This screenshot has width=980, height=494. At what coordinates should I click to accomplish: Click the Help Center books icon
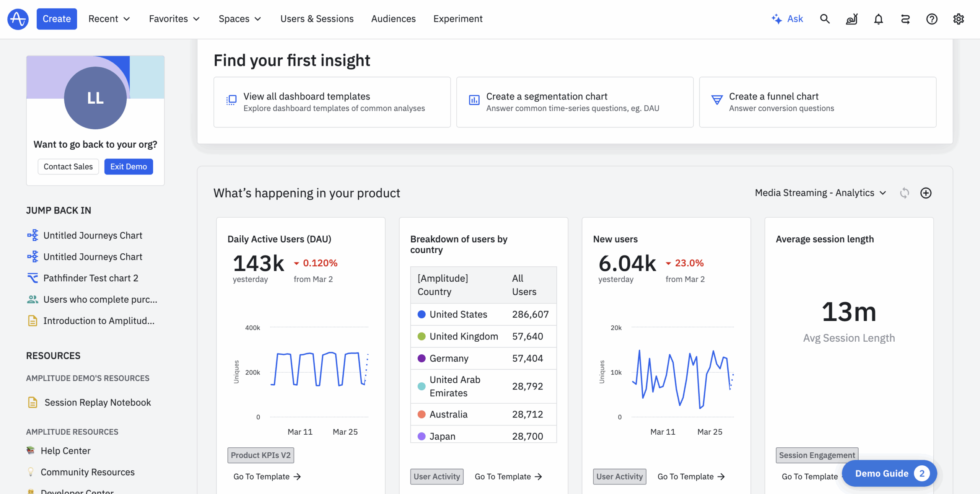point(31,450)
